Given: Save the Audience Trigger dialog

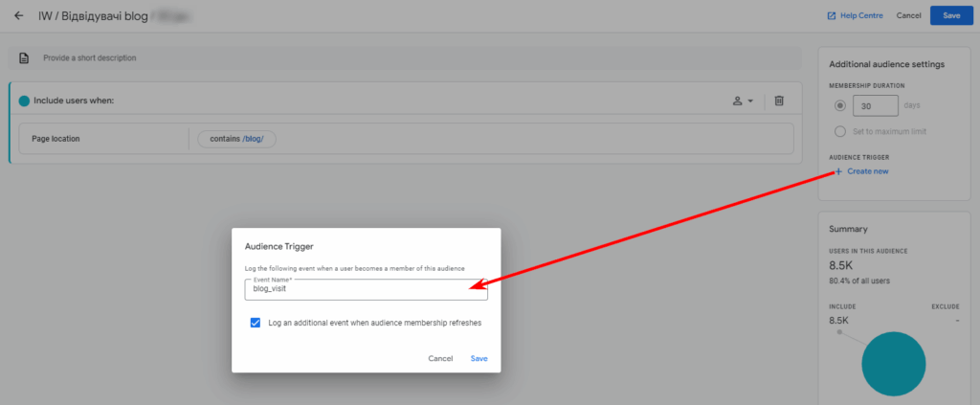Looking at the screenshot, I should coord(479,359).
